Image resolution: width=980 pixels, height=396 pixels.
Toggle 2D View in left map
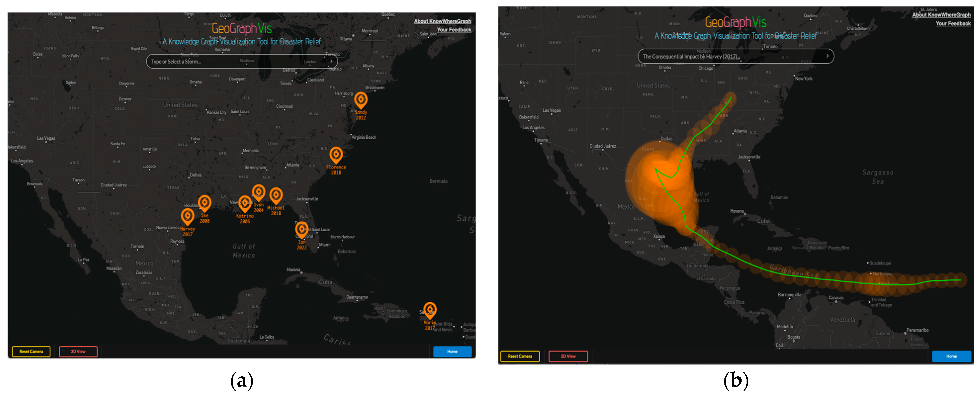click(x=78, y=352)
